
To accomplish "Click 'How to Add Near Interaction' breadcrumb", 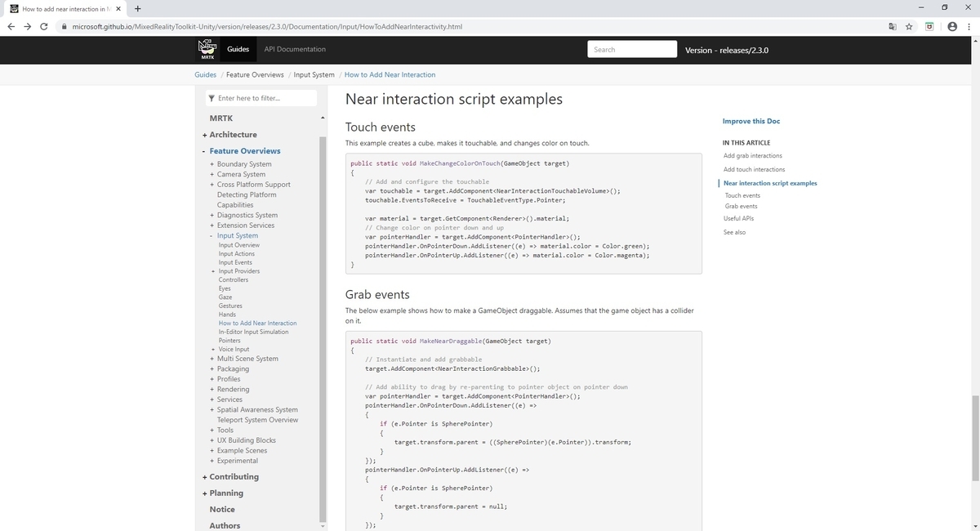I will (390, 74).
